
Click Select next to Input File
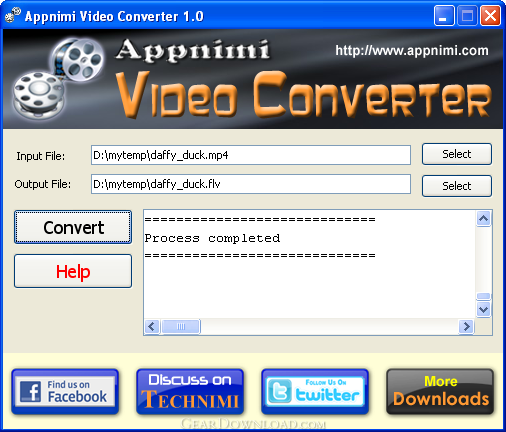457,154
